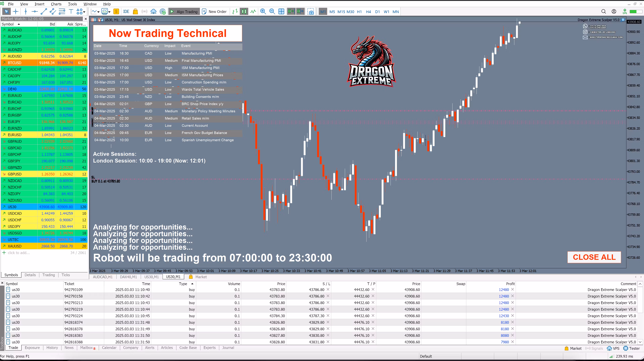The image size is (644, 361).
Task: Open the cloud VPS toolbar icon
Action: point(154,11)
